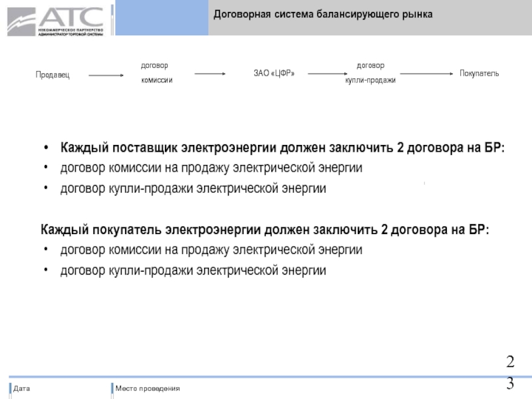
Task: Click the slide number 23
Action: click(x=510, y=372)
